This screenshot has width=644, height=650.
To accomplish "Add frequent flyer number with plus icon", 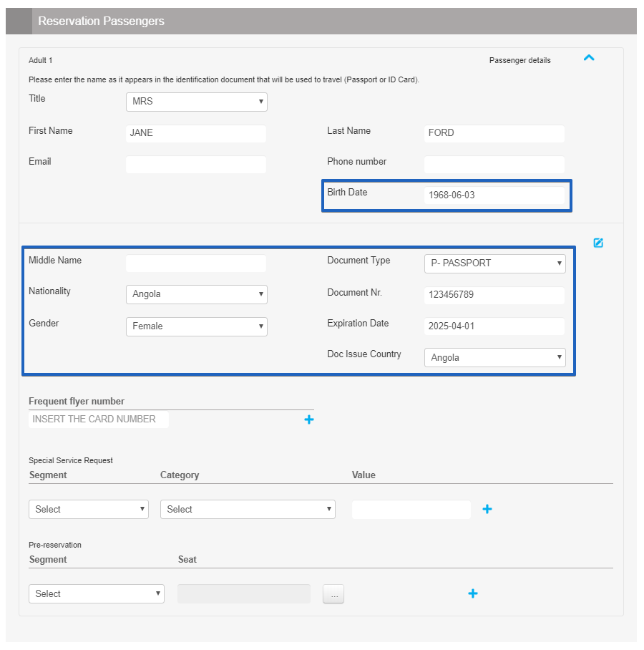I will tap(309, 419).
